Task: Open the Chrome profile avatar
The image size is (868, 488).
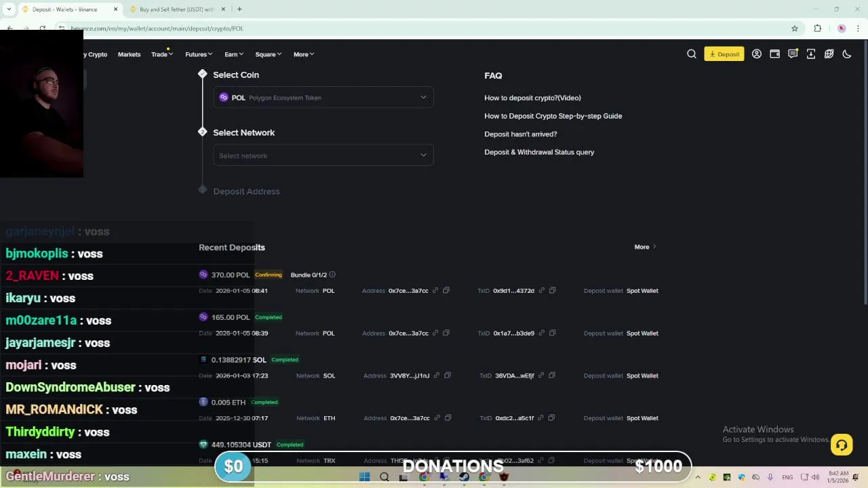Action: tap(842, 28)
